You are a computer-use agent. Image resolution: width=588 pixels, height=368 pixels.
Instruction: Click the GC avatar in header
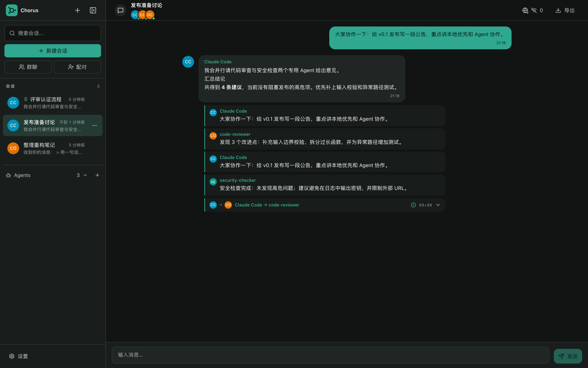[x=150, y=15]
